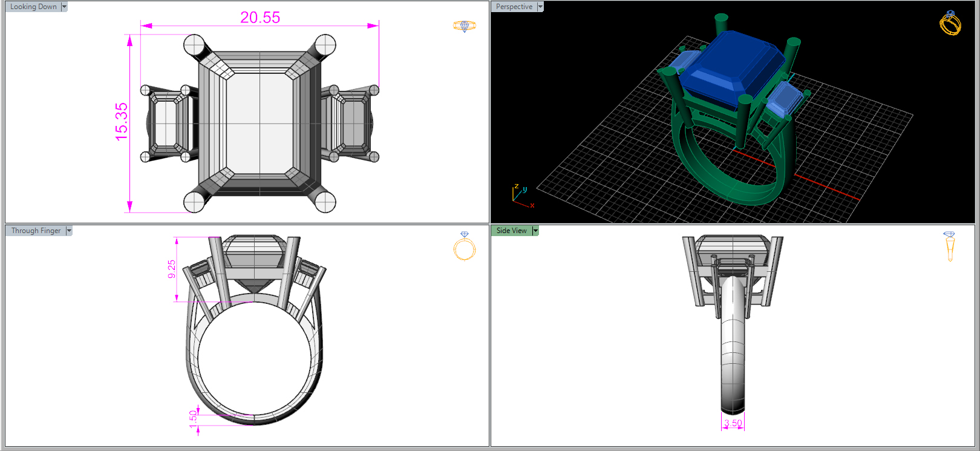Switch to the Through Finger viewport title
The image size is (980, 451).
tap(36, 231)
